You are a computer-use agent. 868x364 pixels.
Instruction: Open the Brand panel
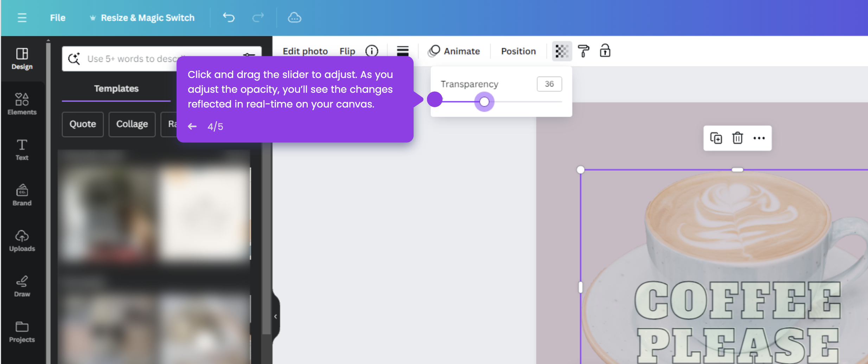[22, 195]
